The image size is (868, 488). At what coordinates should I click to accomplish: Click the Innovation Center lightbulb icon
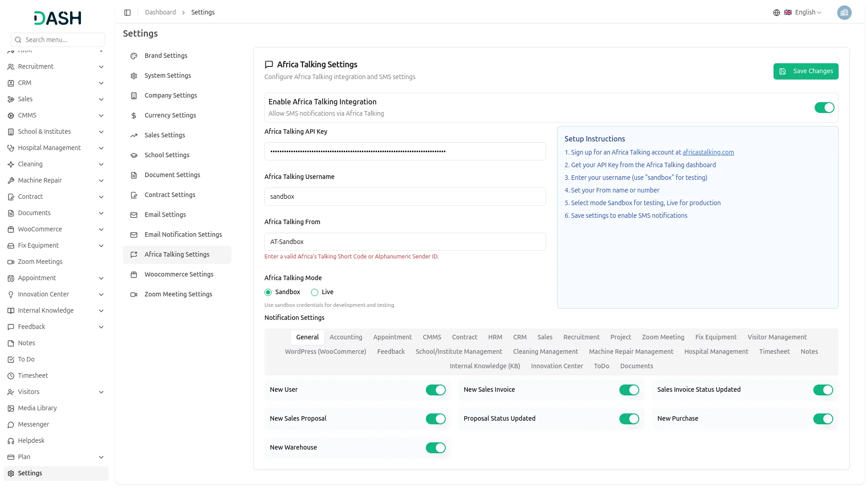point(11,295)
